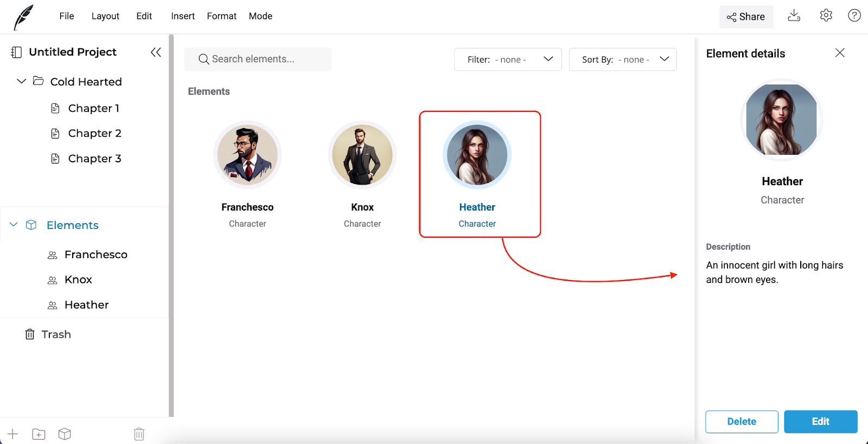Select Knox in sidebar elements list
The image size is (868, 444).
click(x=78, y=280)
